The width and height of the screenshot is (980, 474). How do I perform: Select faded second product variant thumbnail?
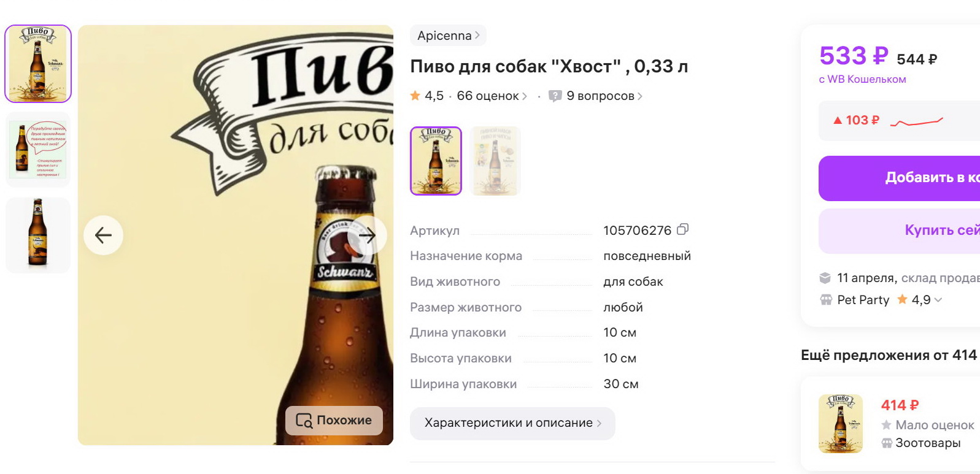coord(495,161)
